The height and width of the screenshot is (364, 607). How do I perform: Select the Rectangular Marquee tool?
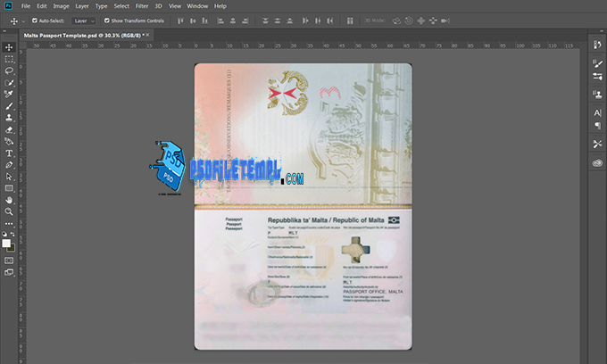pos(9,59)
